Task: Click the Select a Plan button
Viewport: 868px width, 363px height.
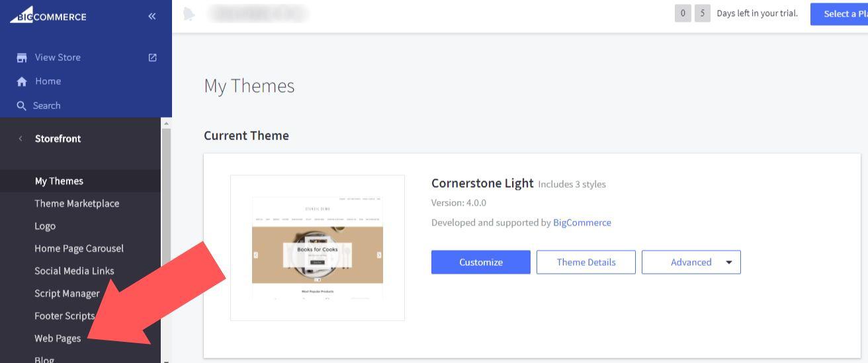Action: pos(839,13)
